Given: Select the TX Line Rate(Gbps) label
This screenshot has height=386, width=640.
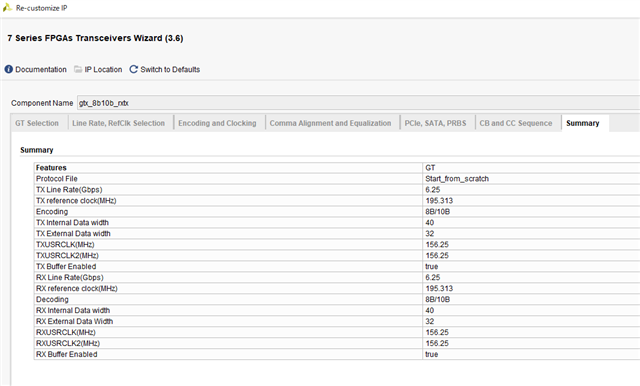Looking at the screenshot, I should pyautogui.click(x=69, y=190).
